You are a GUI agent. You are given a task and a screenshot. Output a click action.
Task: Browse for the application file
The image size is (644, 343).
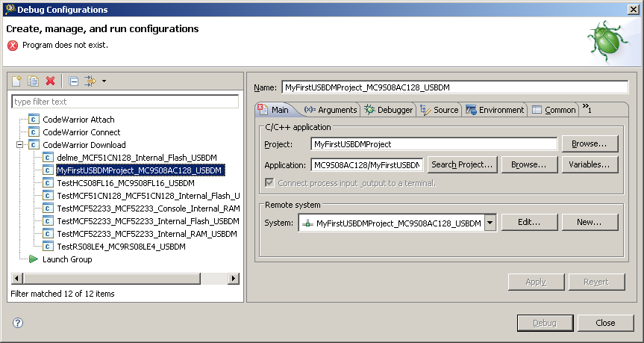529,164
